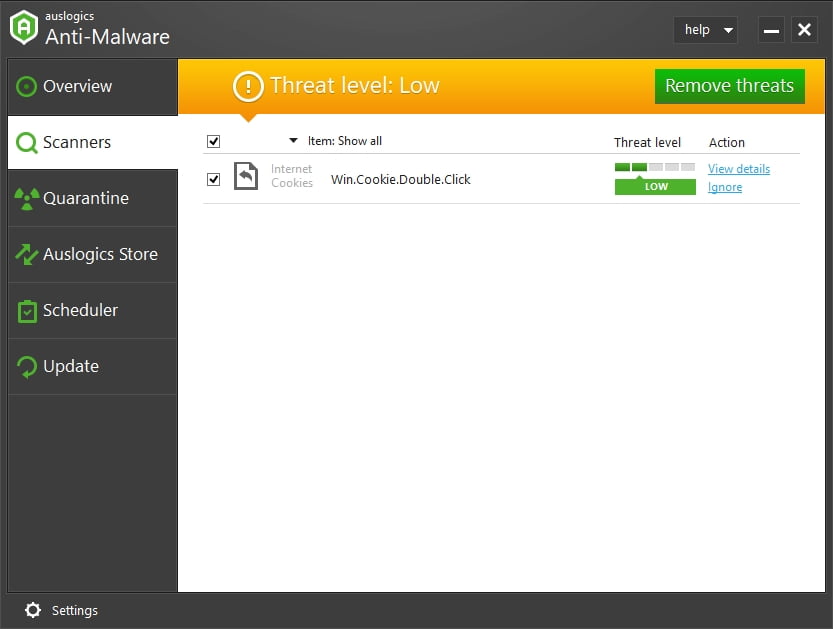Click the Item: Show all filter text
The height and width of the screenshot is (629, 833).
345,141
